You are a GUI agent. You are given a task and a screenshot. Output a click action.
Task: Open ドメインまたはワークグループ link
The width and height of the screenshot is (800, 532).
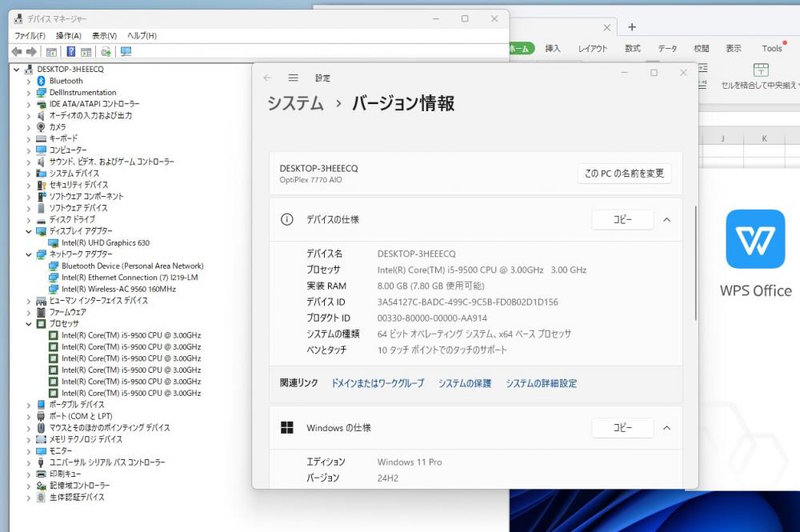pos(378,383)
